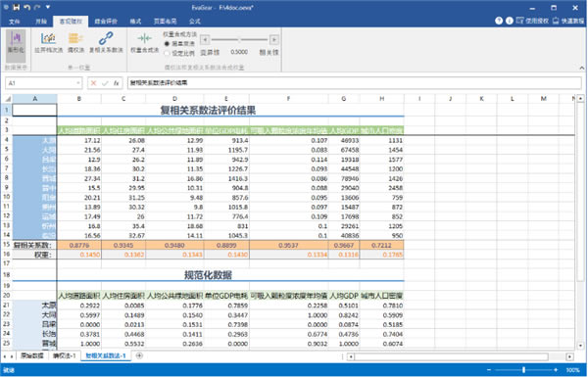Save the document from the title bar
This screenshot has height=377, width=588.
click(x=16, y=7)
